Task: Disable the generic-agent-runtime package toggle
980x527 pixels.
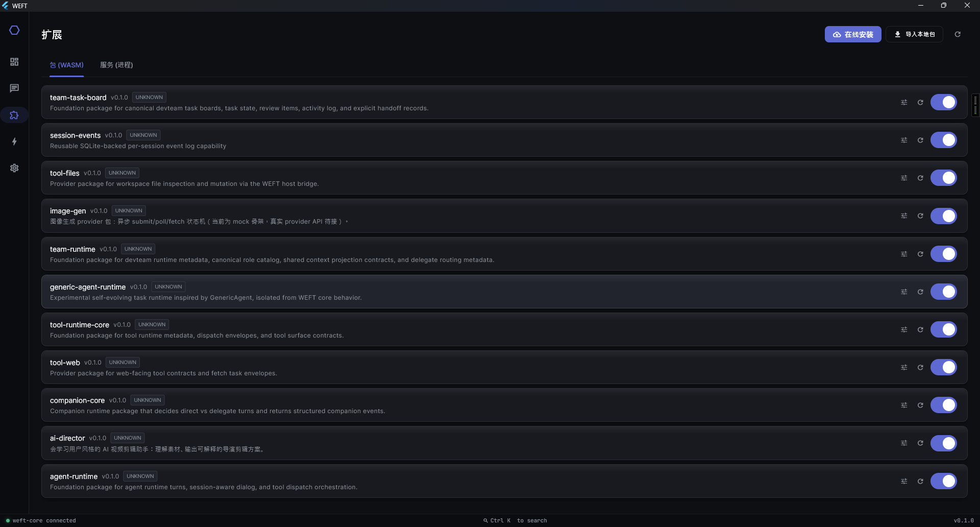Action: point(943,292)
